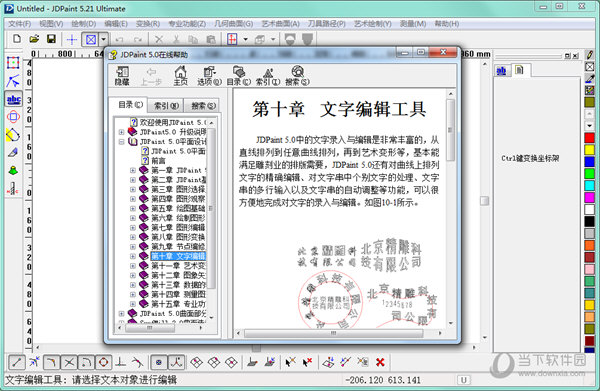Click help content vertical scrollbar thumb
The width and height of the screenshot is (600, 391).
point(450,130)
